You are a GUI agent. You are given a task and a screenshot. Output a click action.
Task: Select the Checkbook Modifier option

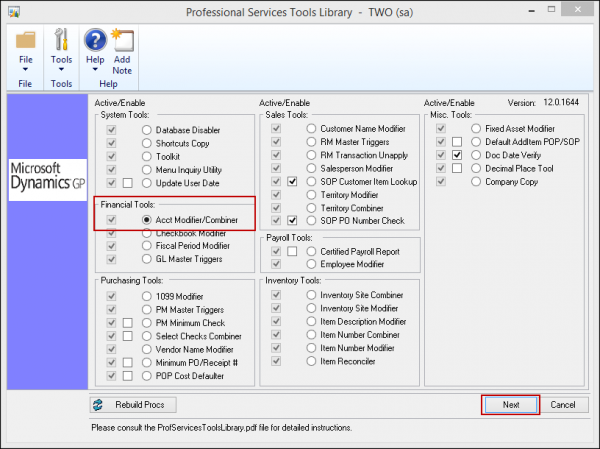[147, 233]
